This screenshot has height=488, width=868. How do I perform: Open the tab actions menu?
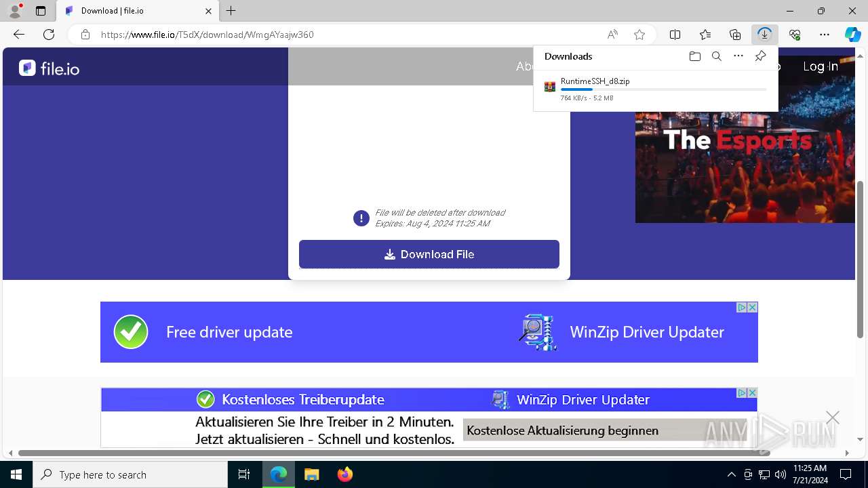pos(41,11)
